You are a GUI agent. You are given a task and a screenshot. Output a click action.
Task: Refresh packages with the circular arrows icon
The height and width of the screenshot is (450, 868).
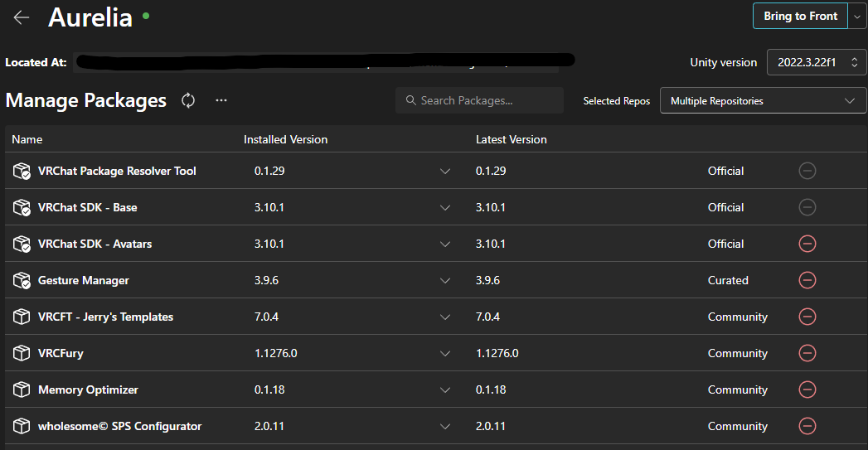point(188,100)
